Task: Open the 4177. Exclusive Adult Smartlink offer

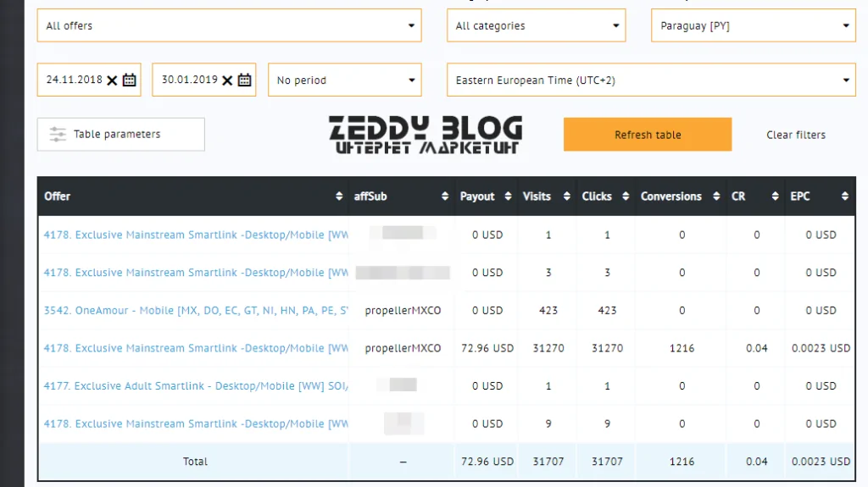Action: pyautogui.click(x=196, y=386)
